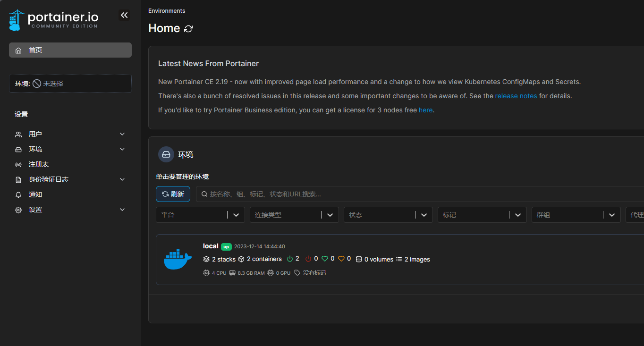644x346 pixels.
Task: Expand the 身份验证日志 submenu chevron
Action: 122,179
